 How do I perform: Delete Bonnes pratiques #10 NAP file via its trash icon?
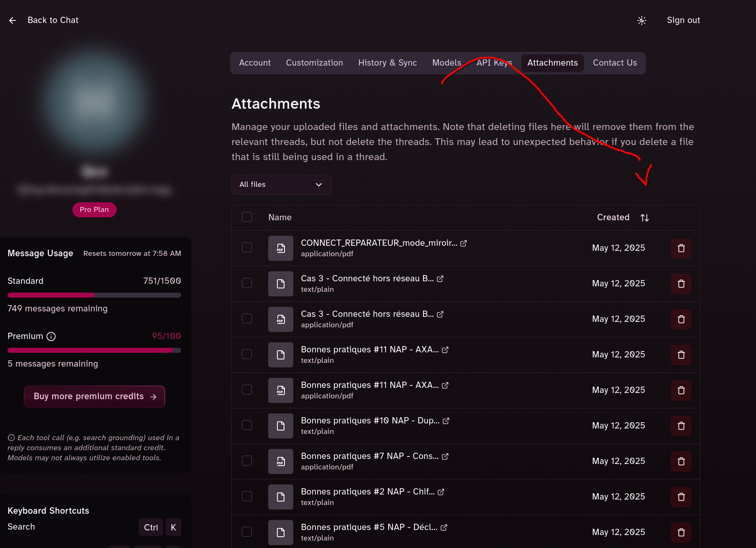click(681, 426)
